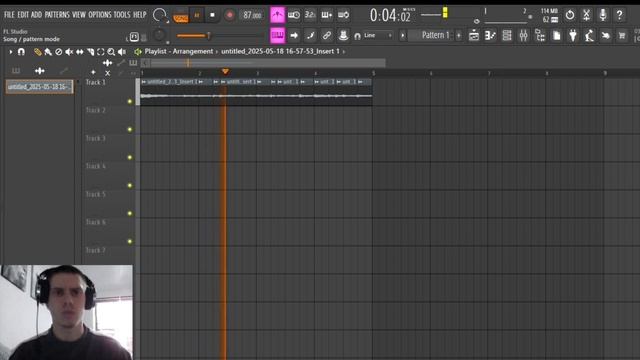The width and height of the screenshot is (640, 360).
Task: Toggle overdub recording button
Action: (327, 15)
